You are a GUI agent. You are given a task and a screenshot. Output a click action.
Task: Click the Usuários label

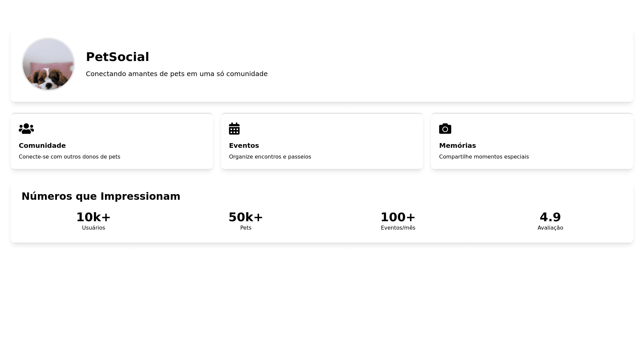(x=94, y=228)
